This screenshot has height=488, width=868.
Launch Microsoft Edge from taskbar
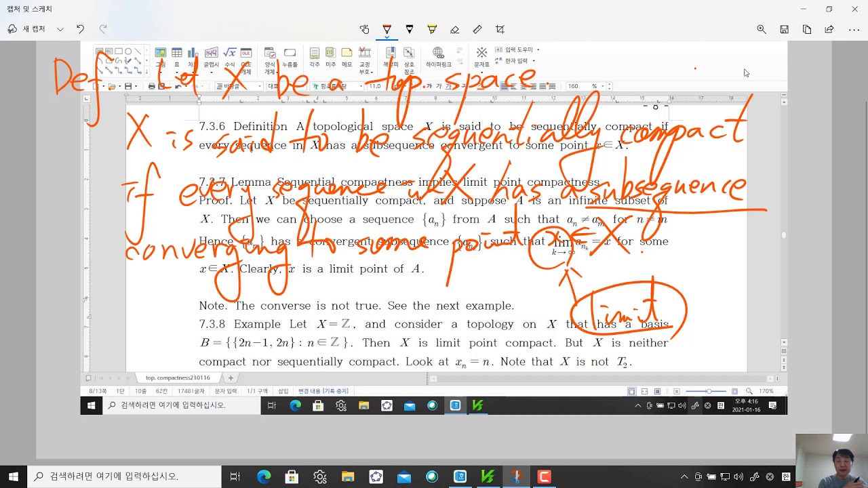point(264,476)
